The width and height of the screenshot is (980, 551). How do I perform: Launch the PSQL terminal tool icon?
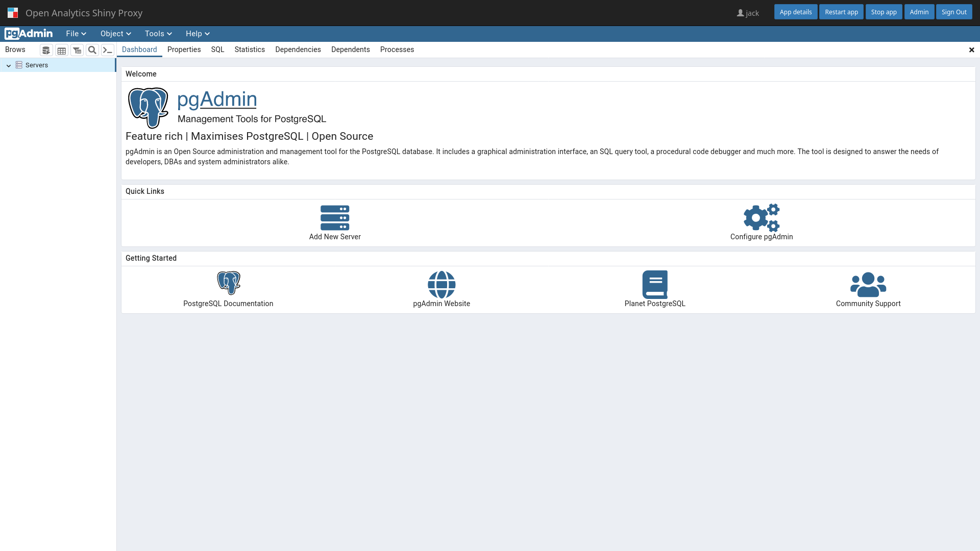108,50
